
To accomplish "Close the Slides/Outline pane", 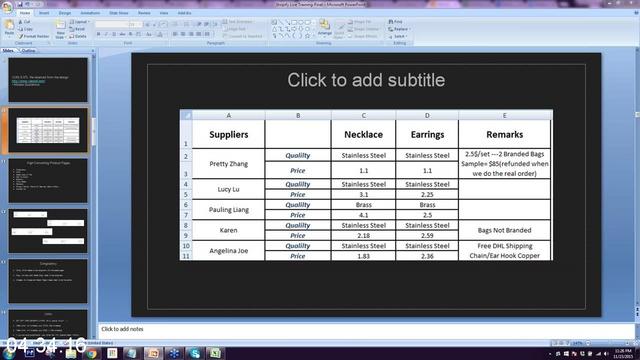I will coord(93,51).
